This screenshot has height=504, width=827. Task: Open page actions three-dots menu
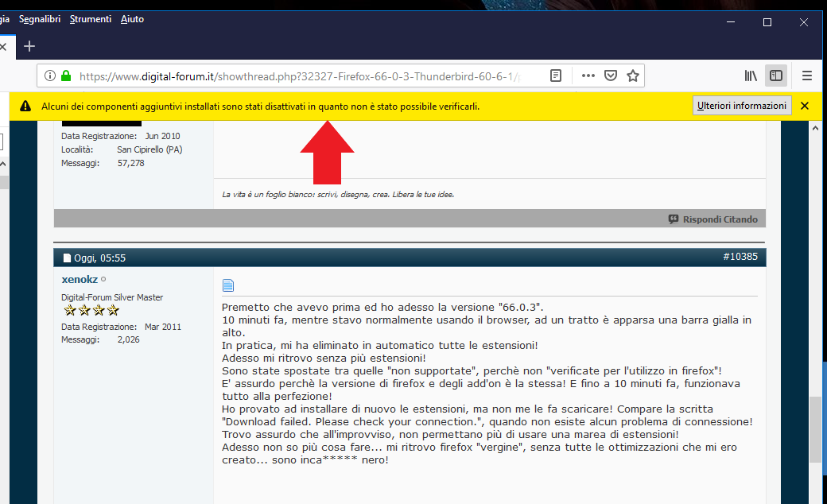click(588, 76)
